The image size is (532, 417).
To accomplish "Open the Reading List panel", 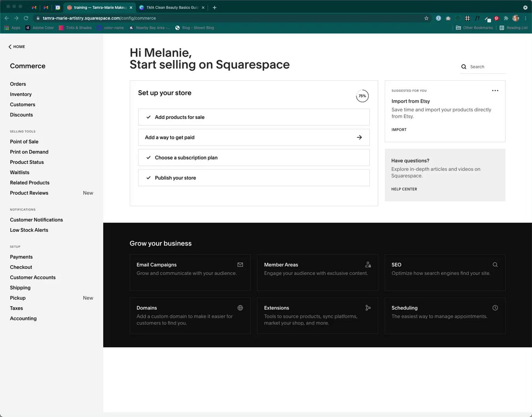I will pos(514,28).
